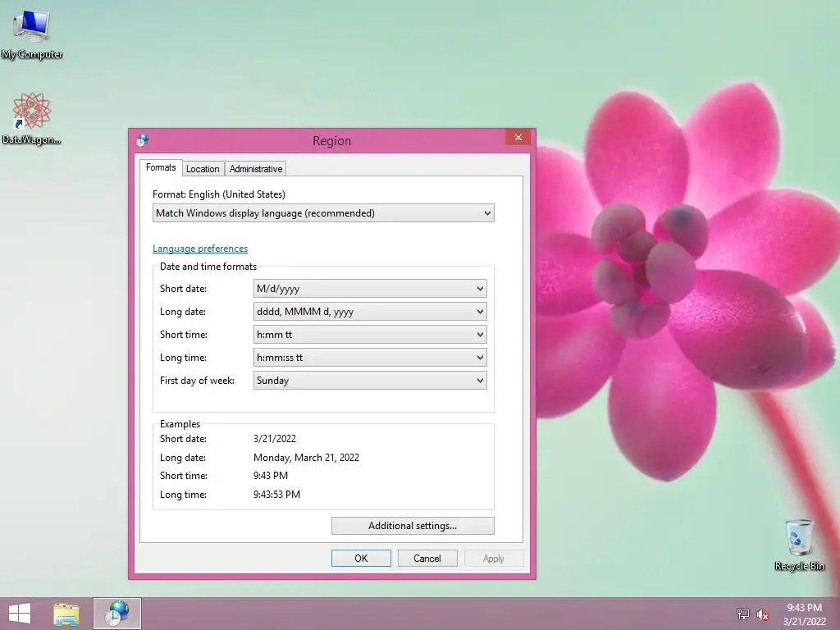Open the Long date format dropdown
This screenshot has height=630, width=840.
(370, 312)
